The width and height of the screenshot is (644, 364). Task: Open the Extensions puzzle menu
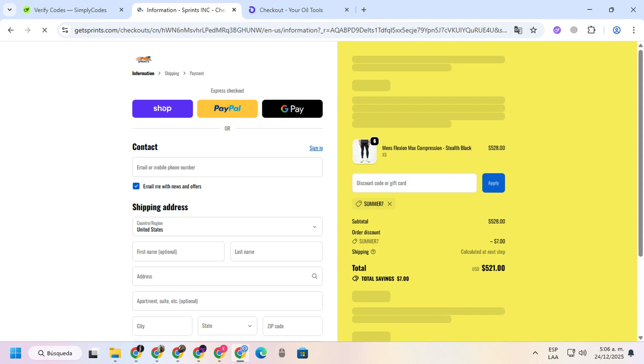click(x=591, y=30)
